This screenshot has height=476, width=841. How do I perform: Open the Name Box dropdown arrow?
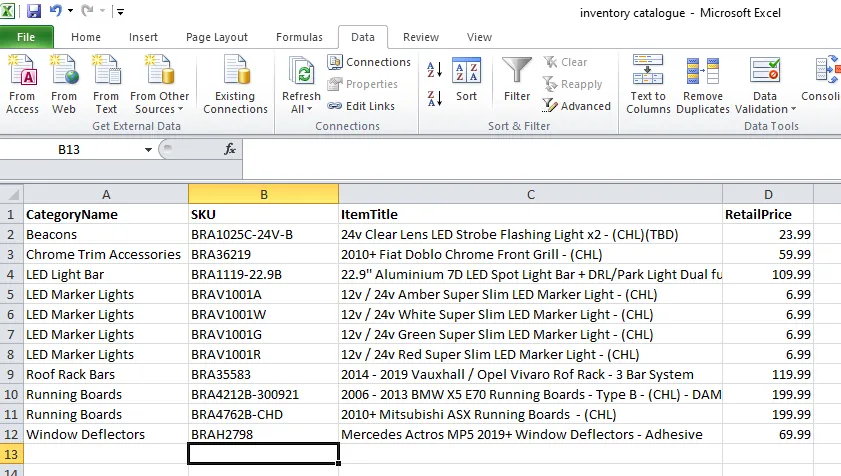click(148, 150)
